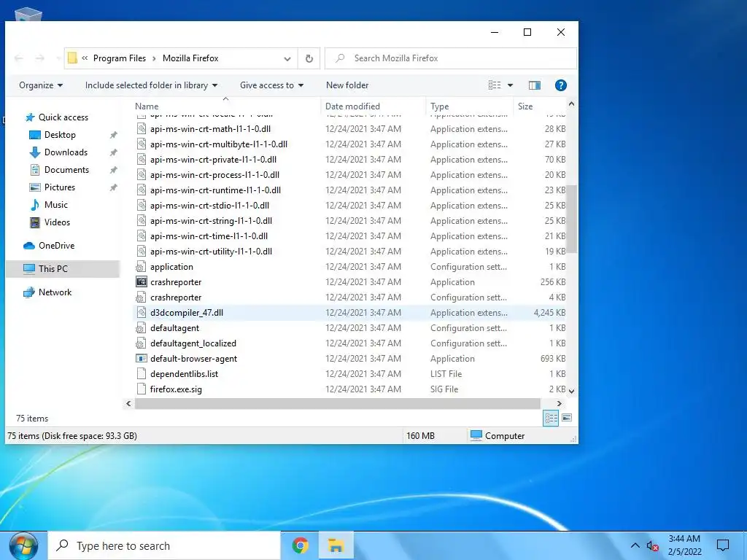This screenshot has height=560, width=747.
Task: Select api-ms-win-crt-multibyte-l1-1-0.dll file
Action: click(350, 144)
